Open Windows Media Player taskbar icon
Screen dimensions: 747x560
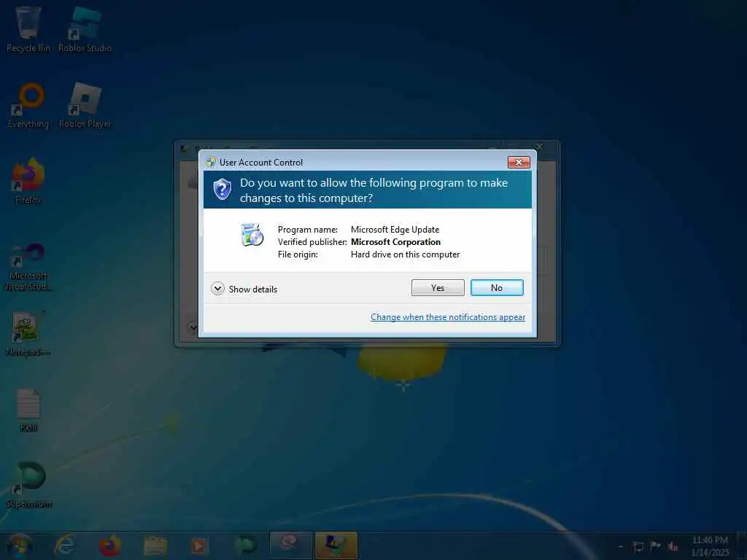coord(199,545)
